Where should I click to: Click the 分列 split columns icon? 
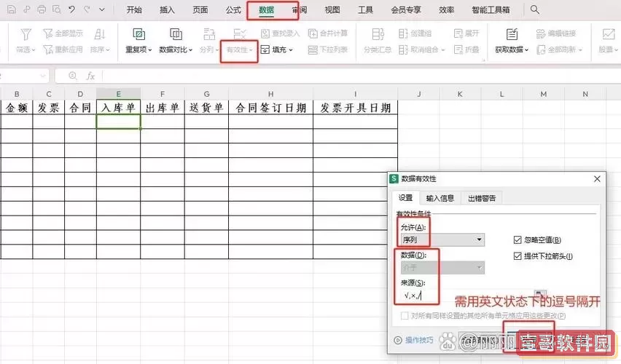click(x=209, y=35)
